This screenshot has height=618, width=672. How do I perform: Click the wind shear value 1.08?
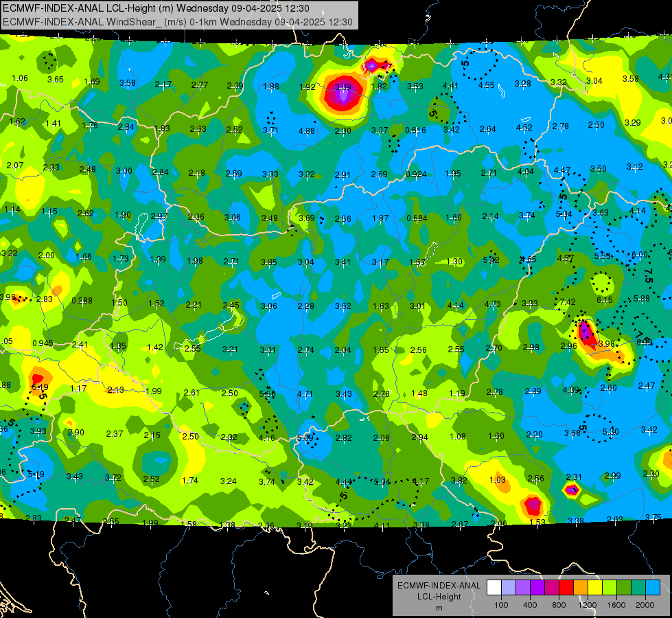[458, 437]
